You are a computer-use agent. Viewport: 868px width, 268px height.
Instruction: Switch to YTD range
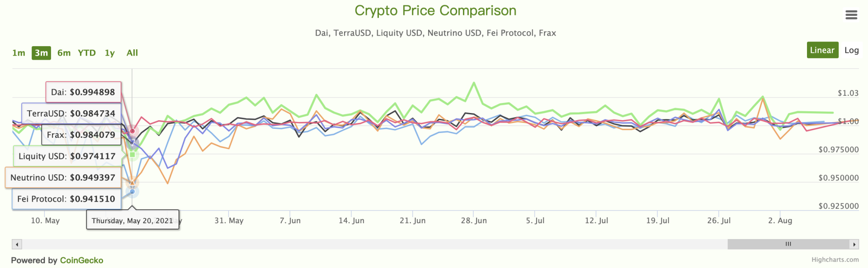coord(87,53)
